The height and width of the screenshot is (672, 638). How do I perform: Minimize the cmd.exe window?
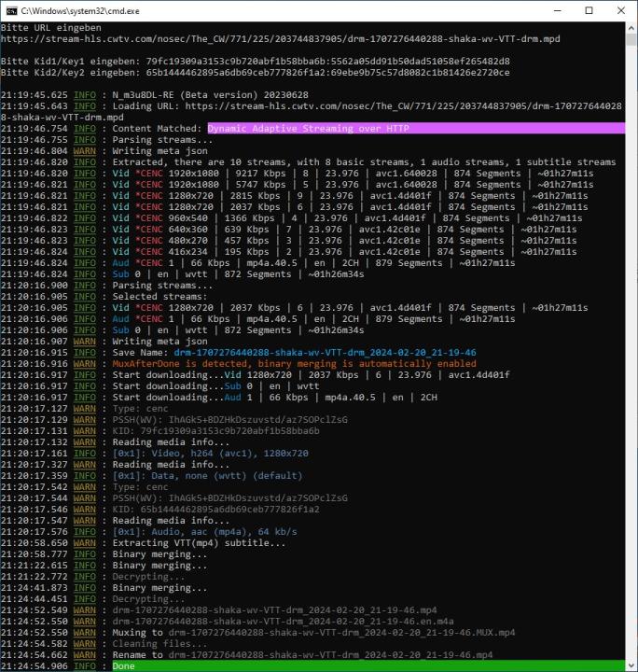pos(558,10)
